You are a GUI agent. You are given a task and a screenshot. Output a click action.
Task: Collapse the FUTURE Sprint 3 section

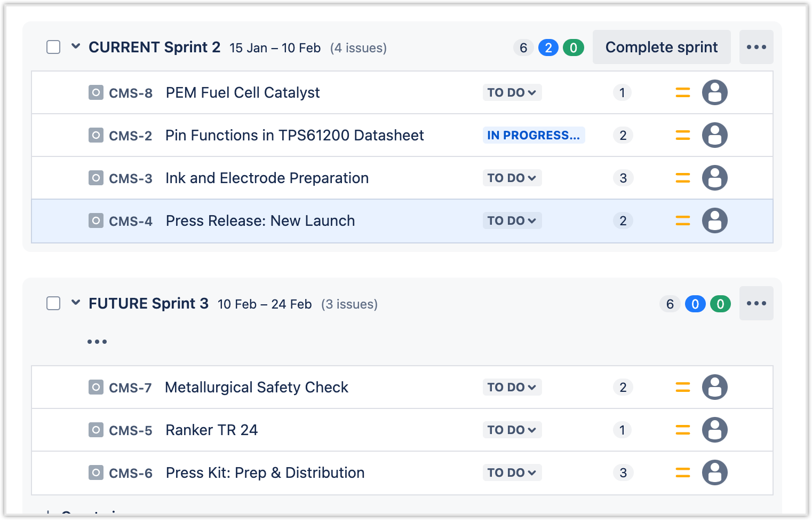pyautogui.click(x=76, y=303)
